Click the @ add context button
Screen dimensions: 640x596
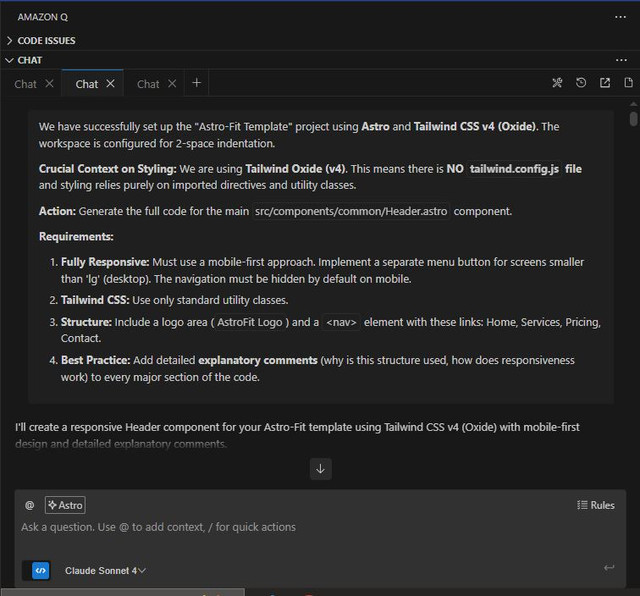coord(29,505)
